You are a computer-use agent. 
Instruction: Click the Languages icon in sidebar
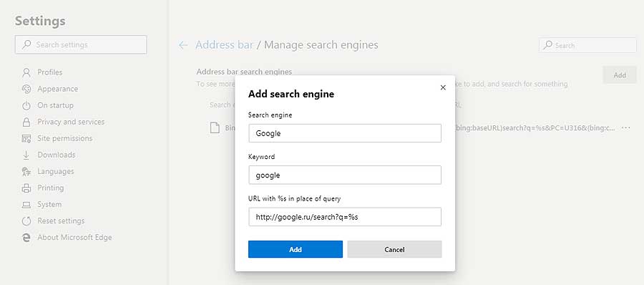(26, 171)
